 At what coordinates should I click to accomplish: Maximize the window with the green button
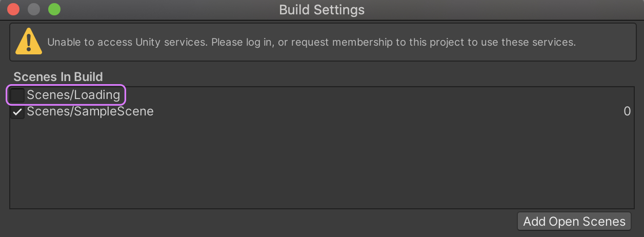54,9
